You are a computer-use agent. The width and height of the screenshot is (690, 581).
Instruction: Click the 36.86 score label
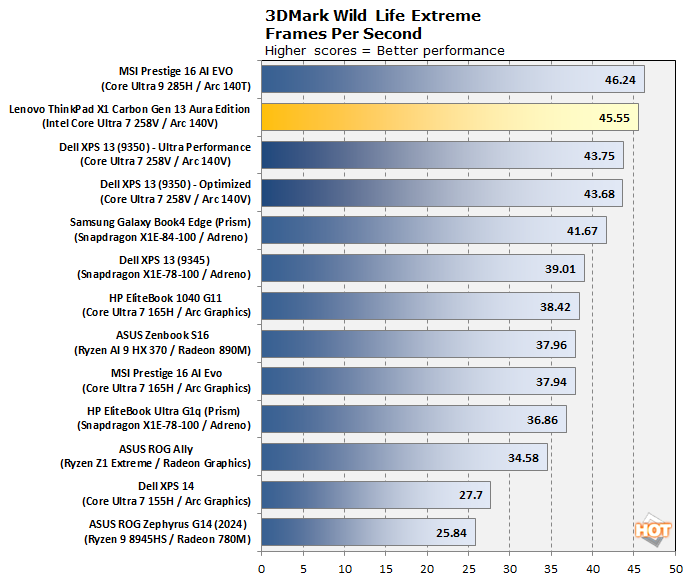tap(542, 420)
